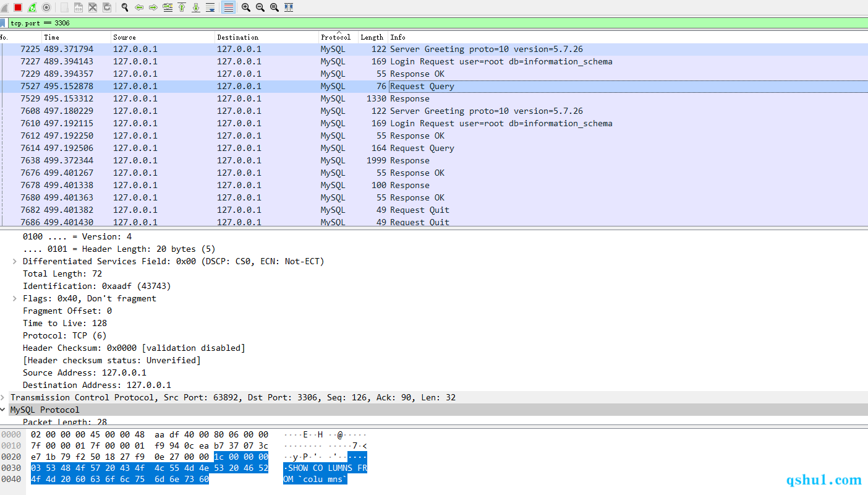Select the Total Length: 72 field
The height and width of the screenshot is (495, 868).
coord(62,273)
